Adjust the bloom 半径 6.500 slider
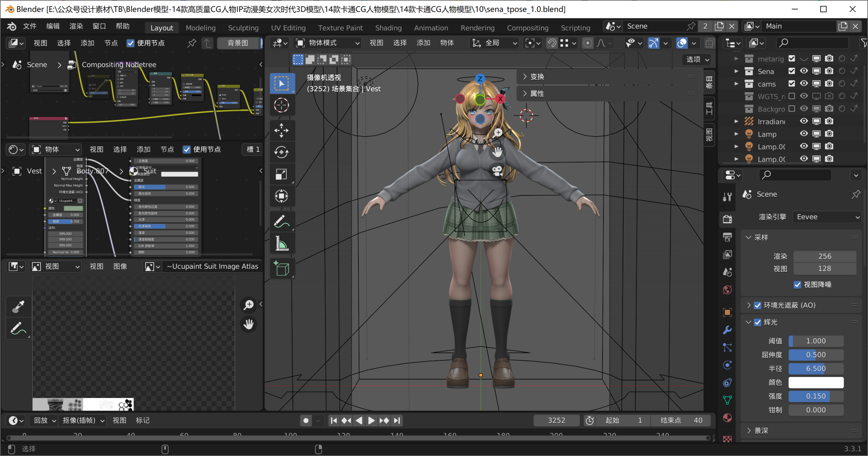Screen dimensions: 868x456 pyautogui.click(x=816, y=369)
